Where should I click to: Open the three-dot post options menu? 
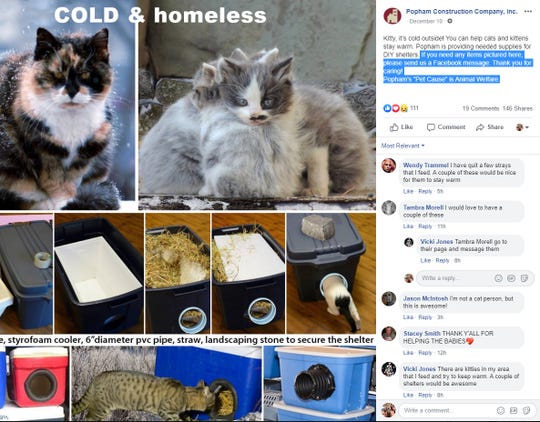click(528, 11)
